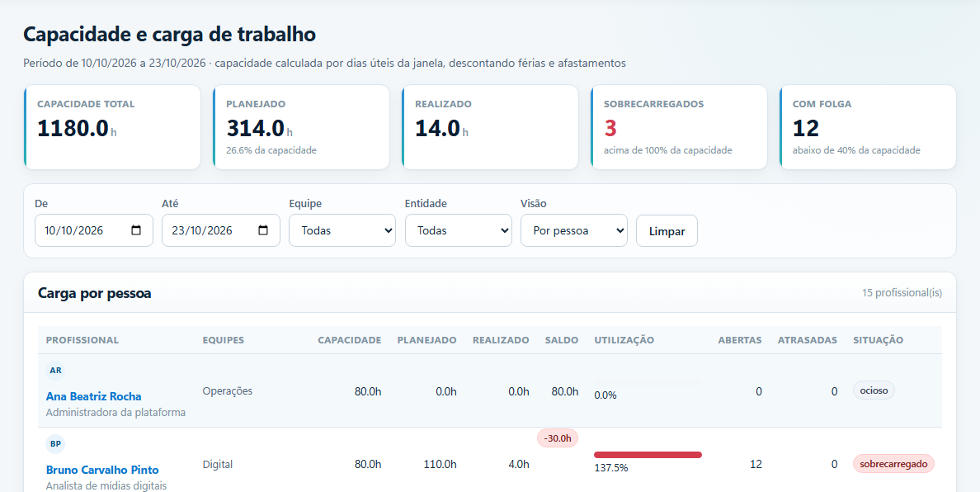Open the Visão dropdown showing Por pessoa
The image size is (980, 492).
coord(574,230)
